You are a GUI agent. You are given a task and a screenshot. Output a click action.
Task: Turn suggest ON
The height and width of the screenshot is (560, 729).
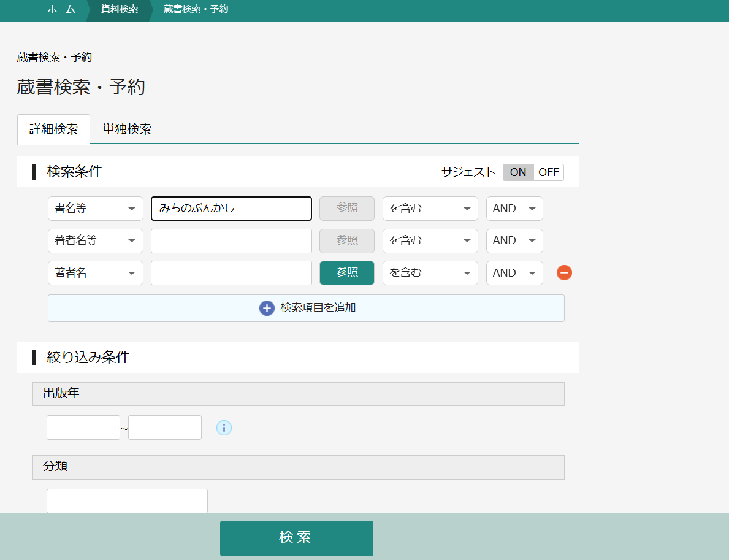coord(518,172)
